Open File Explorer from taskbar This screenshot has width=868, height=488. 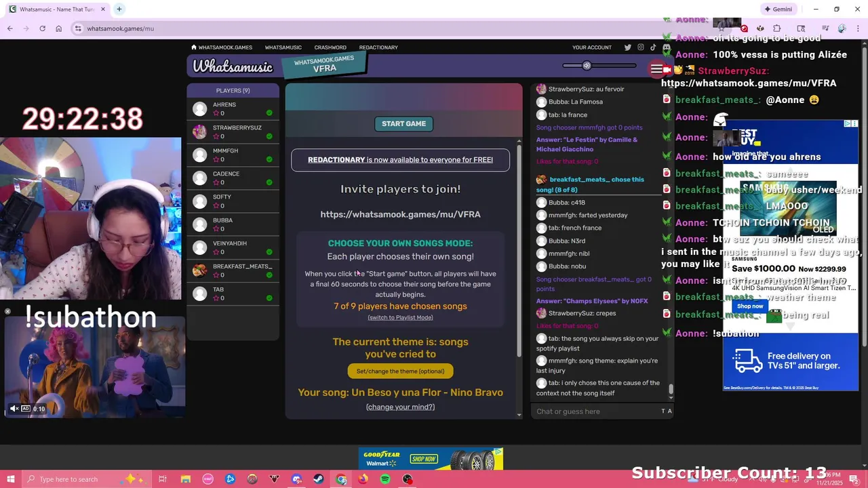[x=185, y=479]
